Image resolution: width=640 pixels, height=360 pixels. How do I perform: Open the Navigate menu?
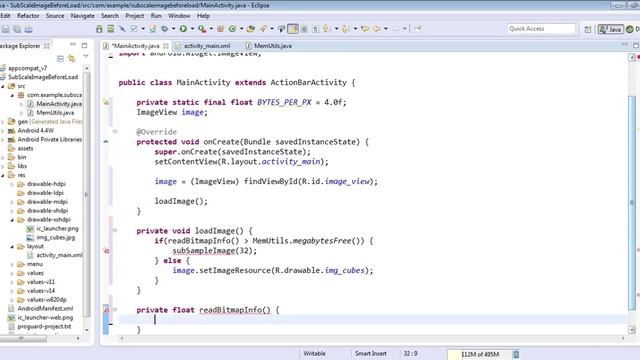(x=82, y=16)
